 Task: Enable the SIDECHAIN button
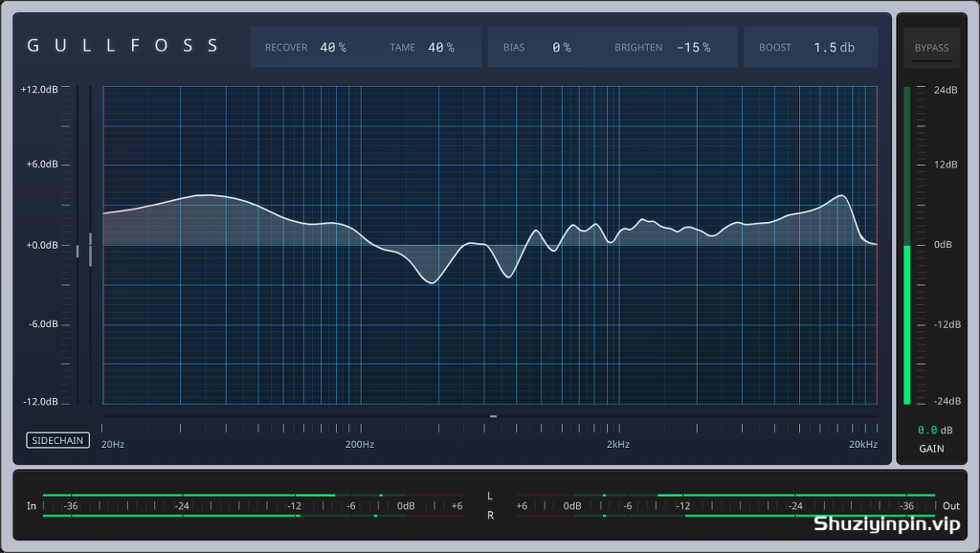coord(57,440)
